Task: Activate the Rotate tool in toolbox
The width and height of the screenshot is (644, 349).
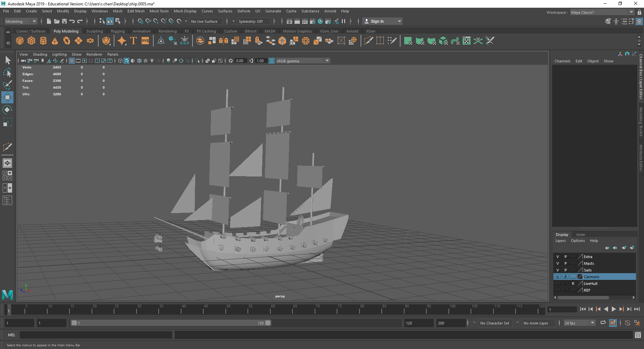Action: (x=7, y=110)
